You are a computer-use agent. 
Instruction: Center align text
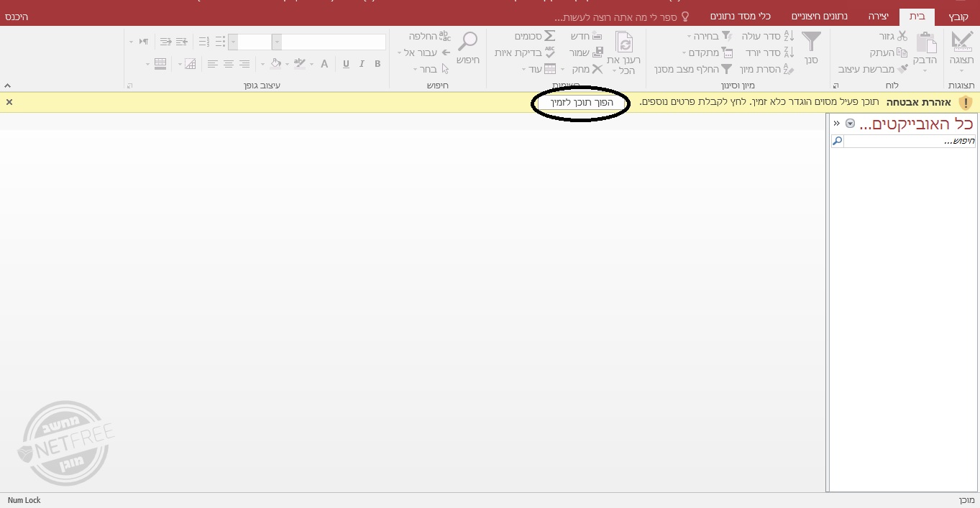pyautogui.click(x=228, y=64)
